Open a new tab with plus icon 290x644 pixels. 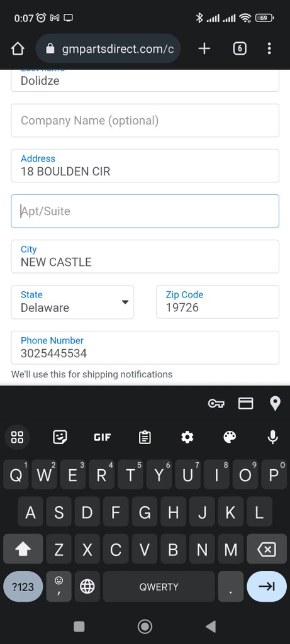point(204,49)
